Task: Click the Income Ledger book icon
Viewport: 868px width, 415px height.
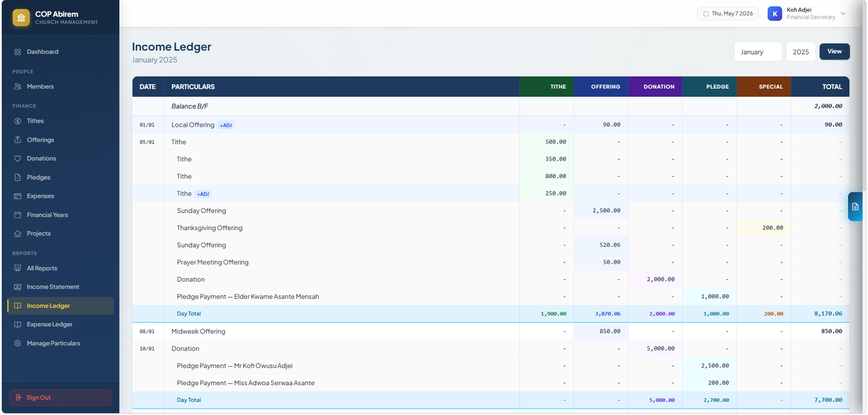Action: tap(17, 306)
